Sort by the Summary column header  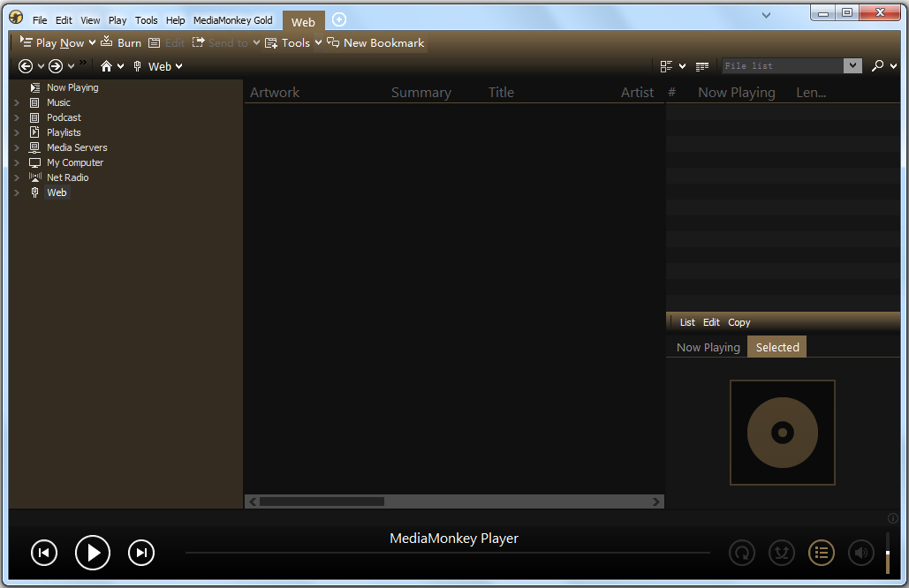421,93
